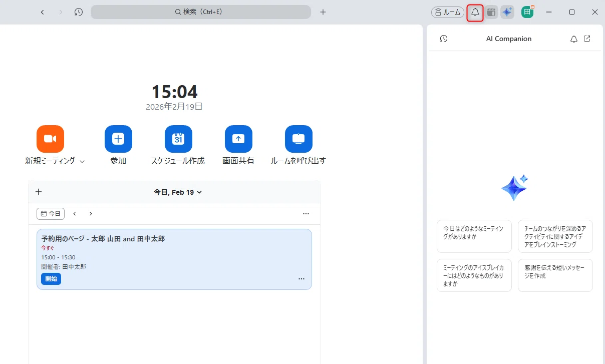Expand the 新規ミーティング dropdown arrow
The height and width of the screenshot is (364, 605).
pyautogui.click(x=83, y=161)
